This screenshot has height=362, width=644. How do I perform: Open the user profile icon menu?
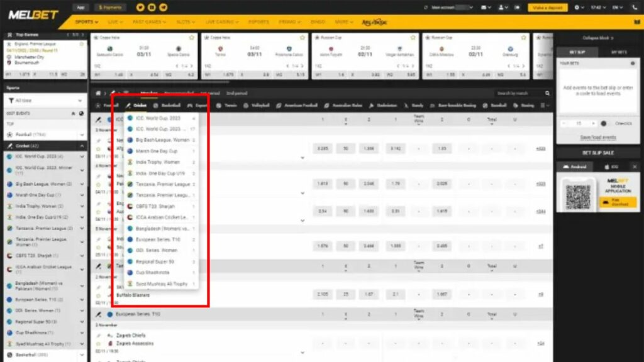(502, 8)
